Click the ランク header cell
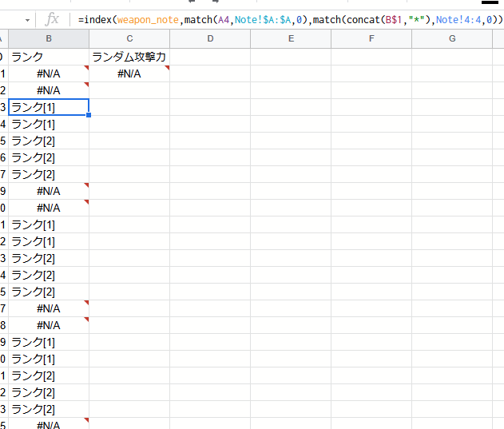This screenshot has height=429, width=504. coord(49,57)
